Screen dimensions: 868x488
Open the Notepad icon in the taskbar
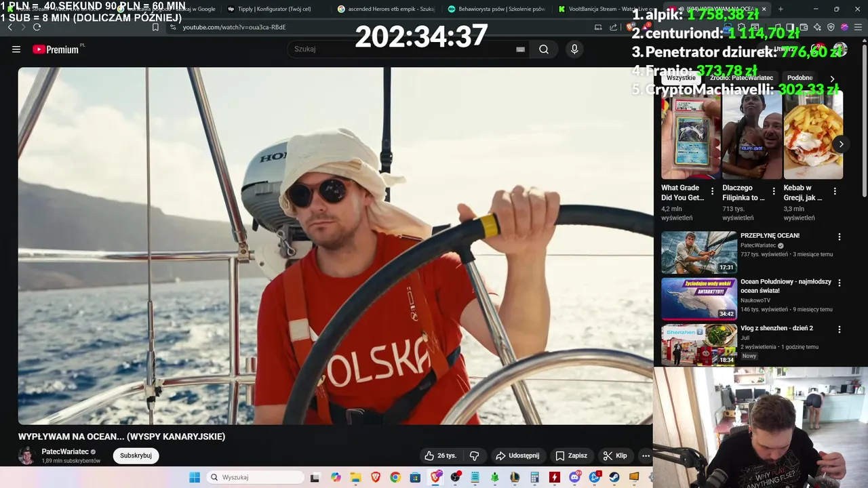click(475, 477)
